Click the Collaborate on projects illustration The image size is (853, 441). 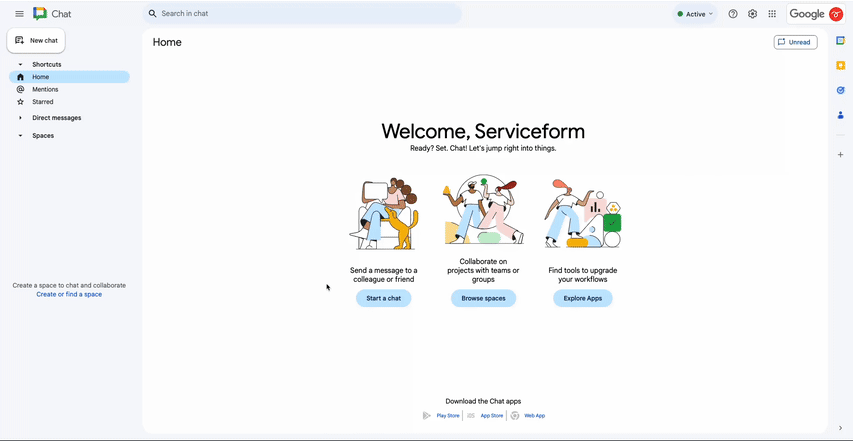484,211
